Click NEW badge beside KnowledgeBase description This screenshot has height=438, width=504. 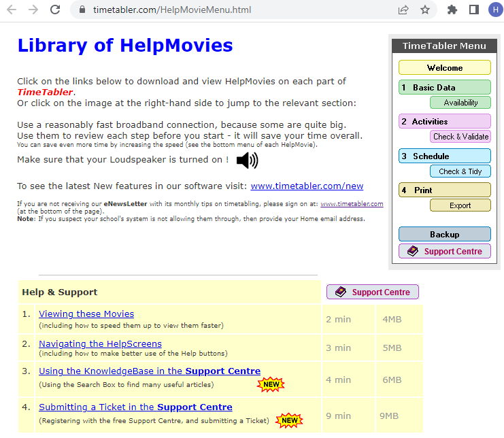[x=271, y=384]
